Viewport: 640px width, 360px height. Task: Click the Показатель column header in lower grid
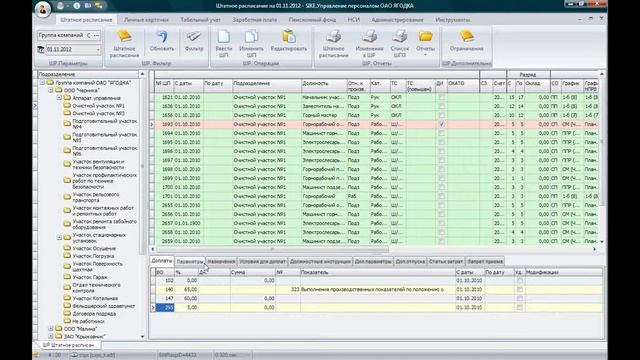(378, 272)
